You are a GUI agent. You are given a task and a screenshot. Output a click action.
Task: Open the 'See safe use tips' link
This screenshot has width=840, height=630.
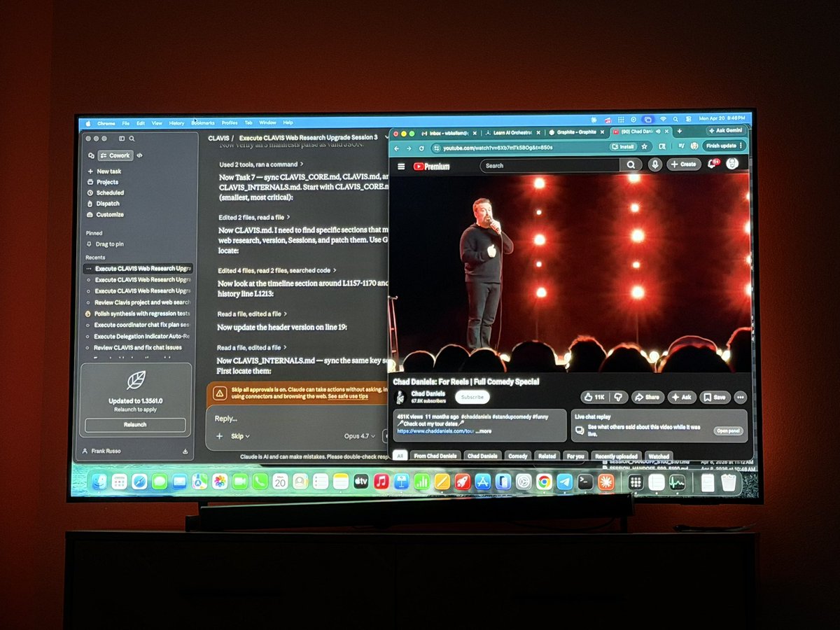tap(348, 397)
